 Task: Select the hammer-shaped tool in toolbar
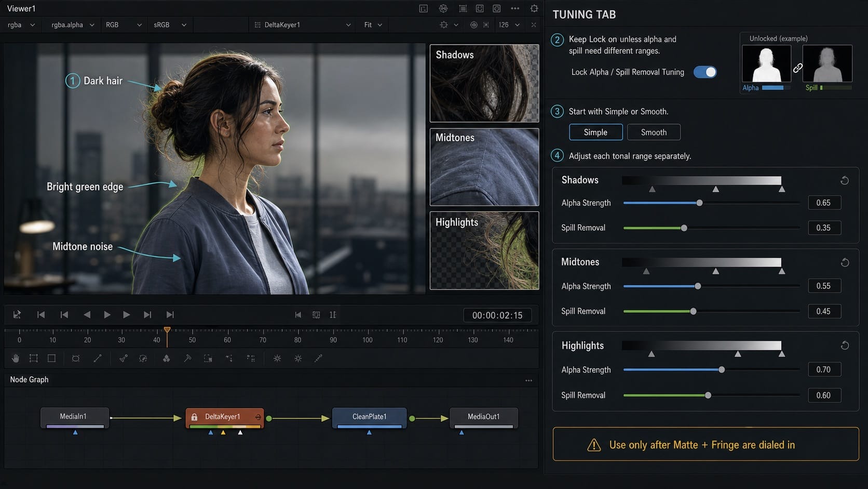click(187, 359)
